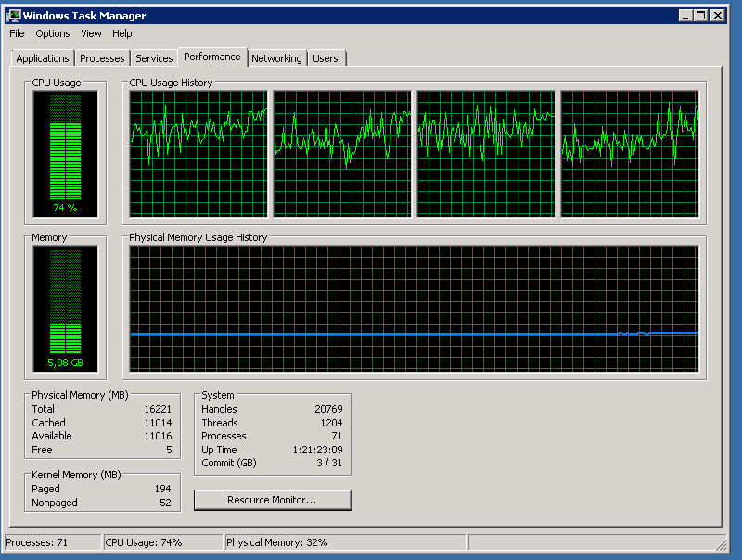Maximize the Task Manager window
Image resolution: width=742 pixels, height=560 pixels.
701,16
